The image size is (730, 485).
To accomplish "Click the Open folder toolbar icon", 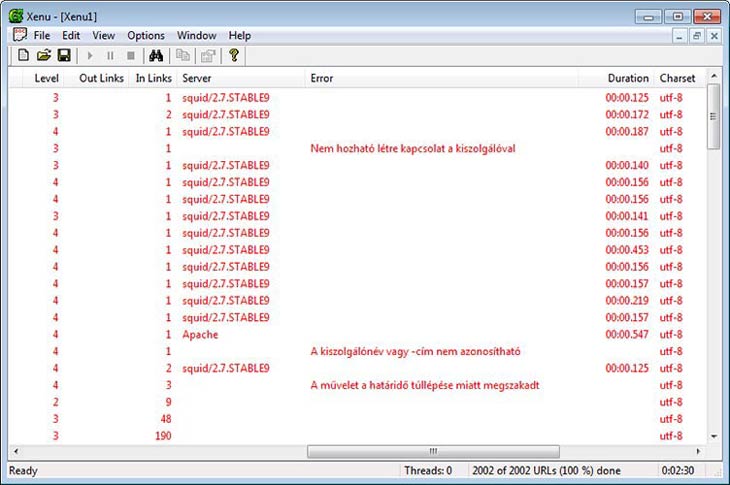I will [43, 56].
